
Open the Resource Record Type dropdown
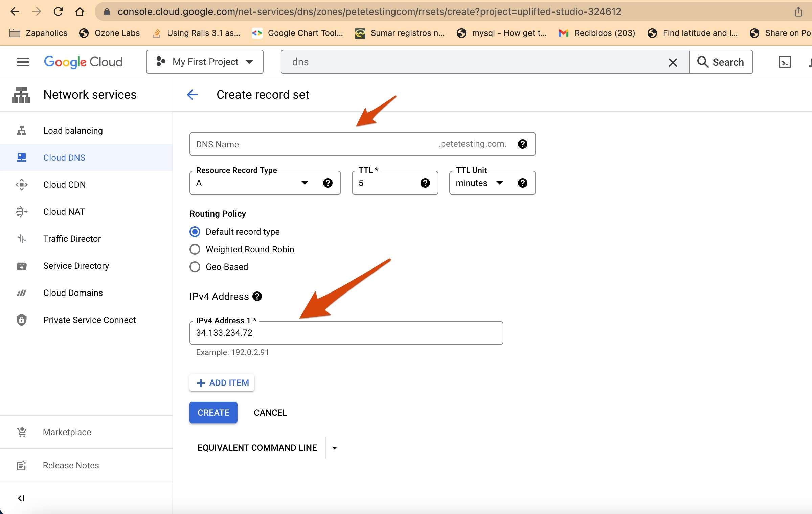pos(252,183)
